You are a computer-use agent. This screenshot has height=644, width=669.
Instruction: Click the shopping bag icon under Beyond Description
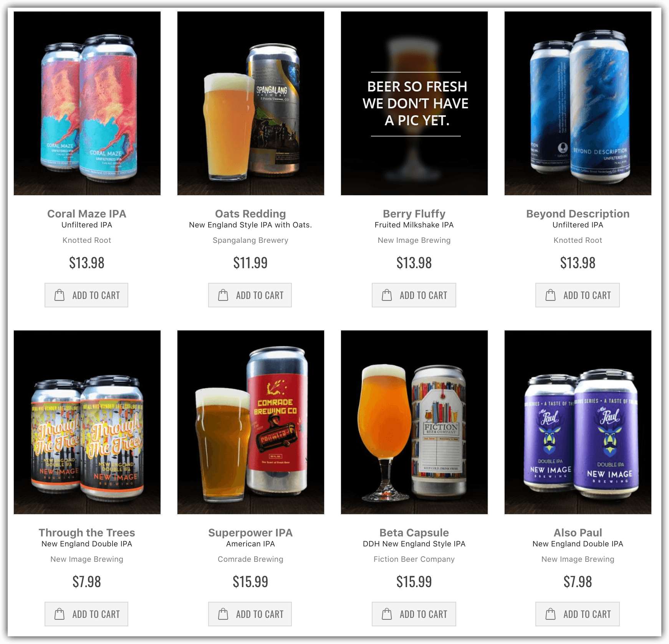click(x=550, y=295)
